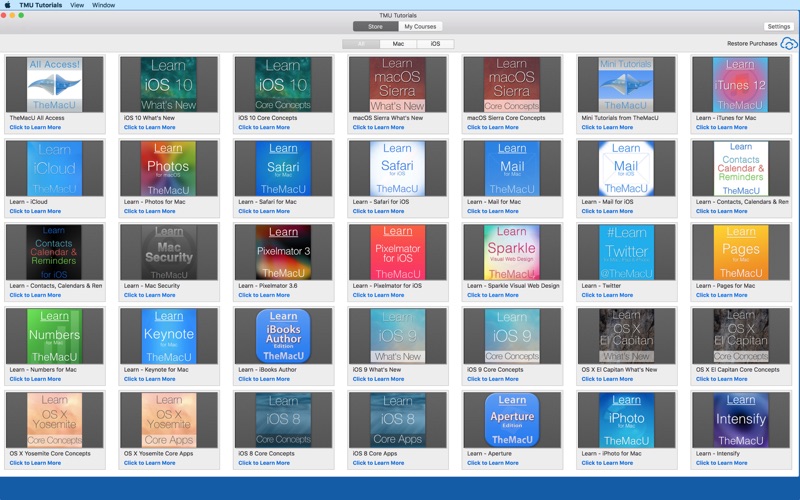Click the Learn Pages cover
This screenshot has height=500, width=800.
(x=740, y=253)
